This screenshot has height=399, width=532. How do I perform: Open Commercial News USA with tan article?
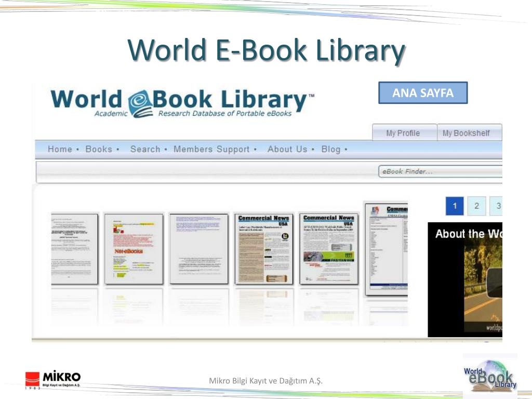(263, 249)
